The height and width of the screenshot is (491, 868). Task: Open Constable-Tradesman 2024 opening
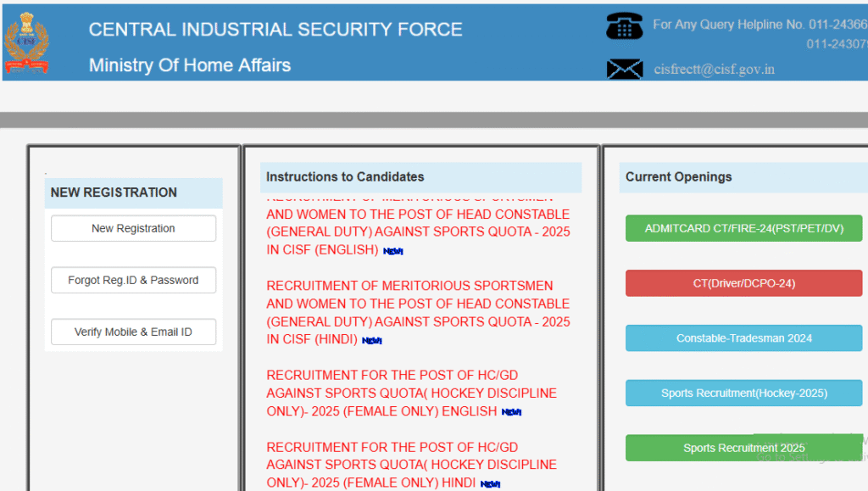point(744,338)
